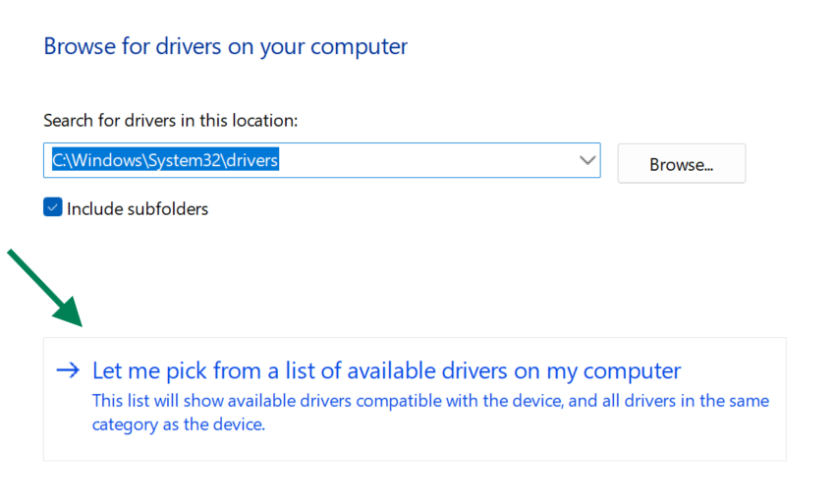837x504 pixels.
Task: Expand the driver location dropdown arrow
Action: coord(587,160)
